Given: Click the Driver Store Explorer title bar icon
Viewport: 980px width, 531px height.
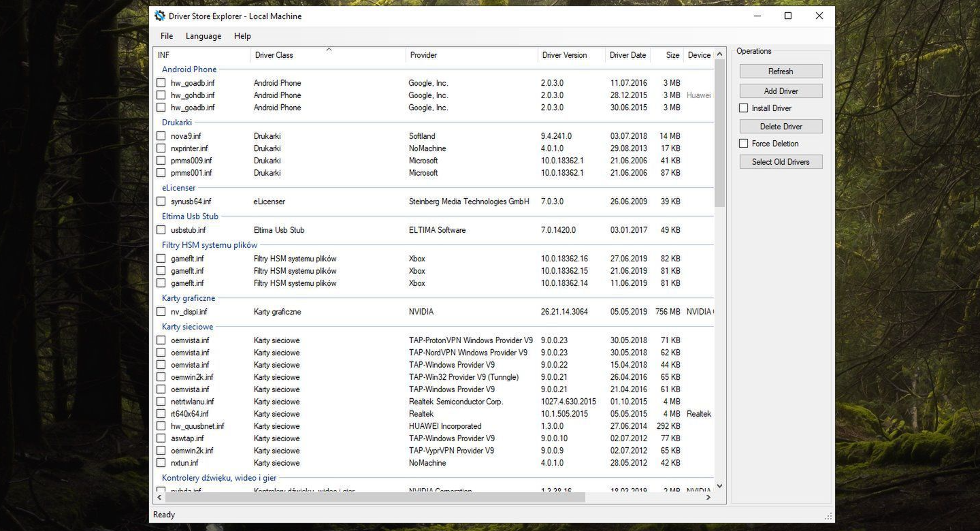Looking at the screenshot, I should 160,16.
